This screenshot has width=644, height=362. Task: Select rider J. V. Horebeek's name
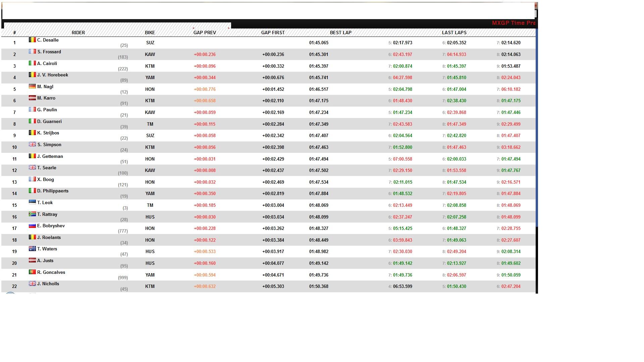pos(52,75)
